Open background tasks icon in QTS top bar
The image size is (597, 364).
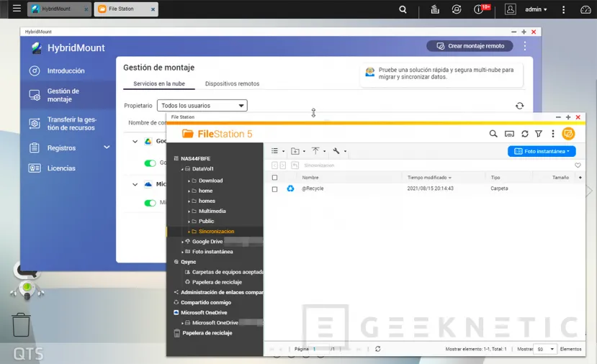(435, 9)
